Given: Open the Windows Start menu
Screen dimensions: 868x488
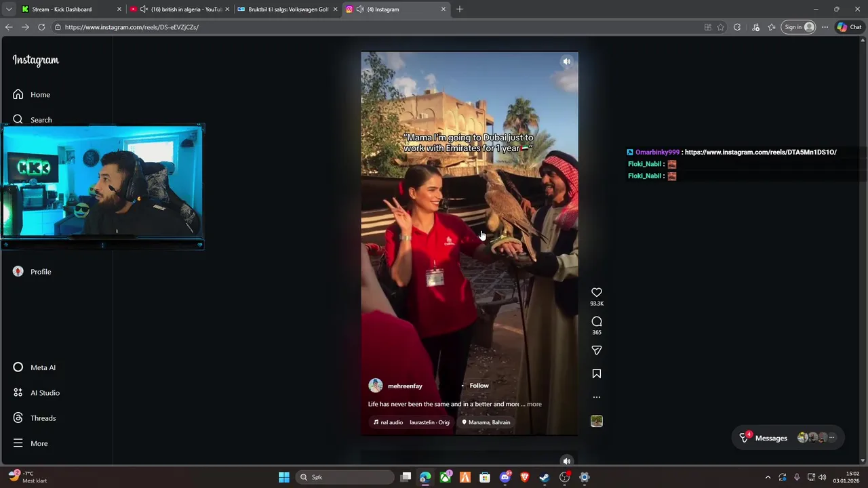Looking at the screenshot, I should pyautogui.click(x=284, y=477).
